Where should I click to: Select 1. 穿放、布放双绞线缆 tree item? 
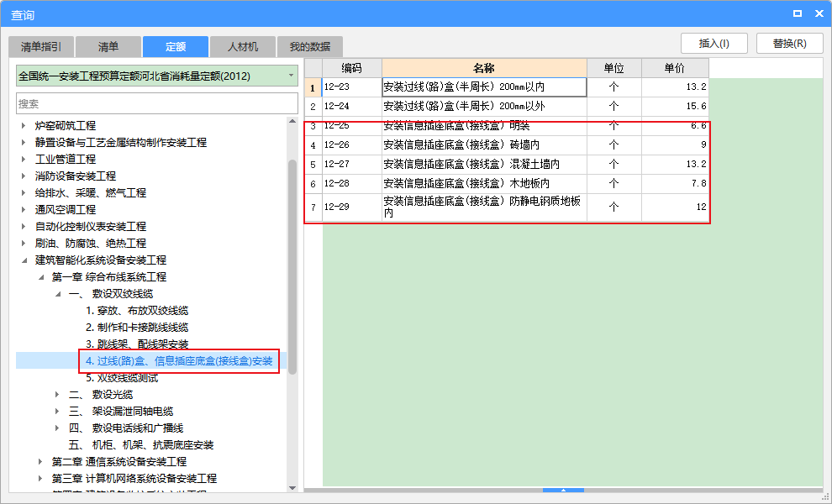pos(137,311)
